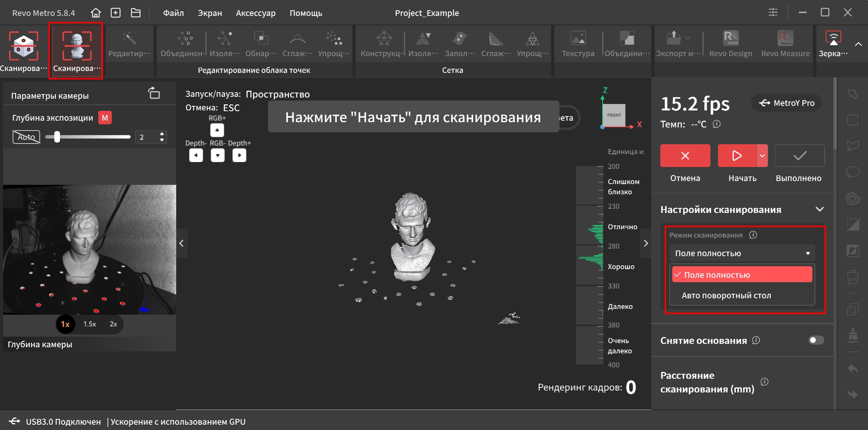Screen dimensions: 868x430
Task: Open the project folder icon
Action: [x=136, y=13]
